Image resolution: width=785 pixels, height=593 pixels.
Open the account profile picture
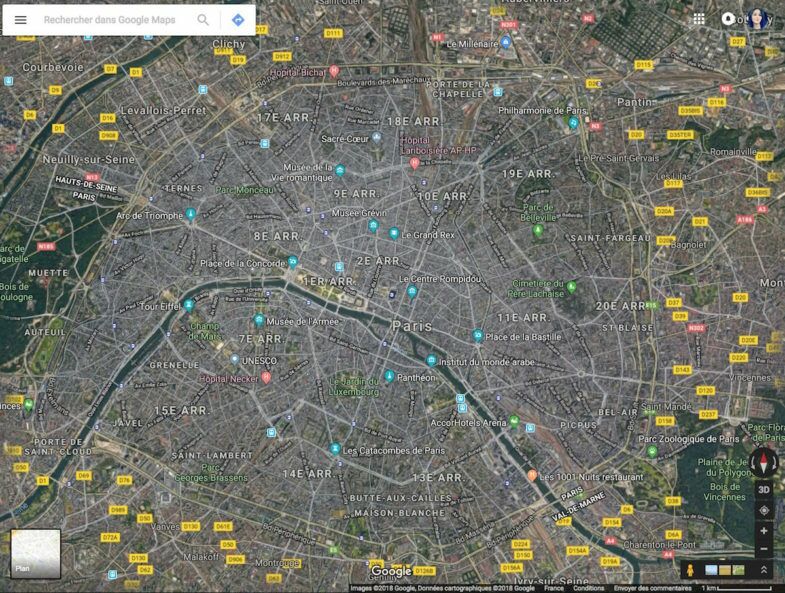[757, 19]
